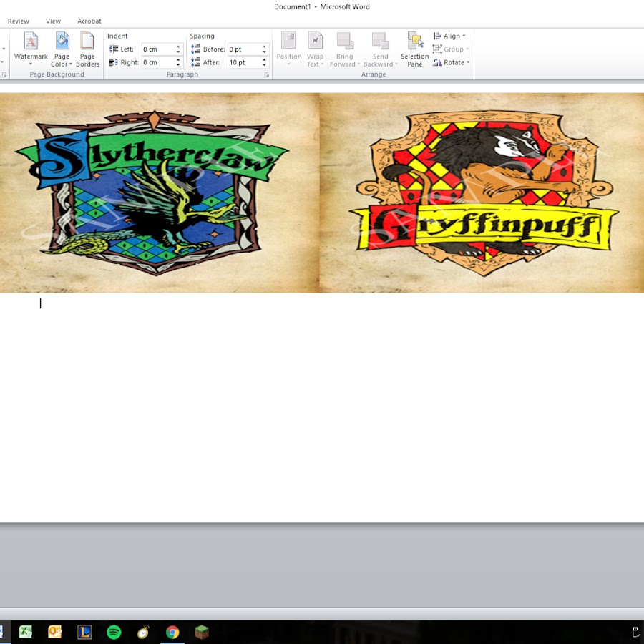The image size is (644, 644).
Task: Click the "Arrange" group label
Action: click(374, 74)
